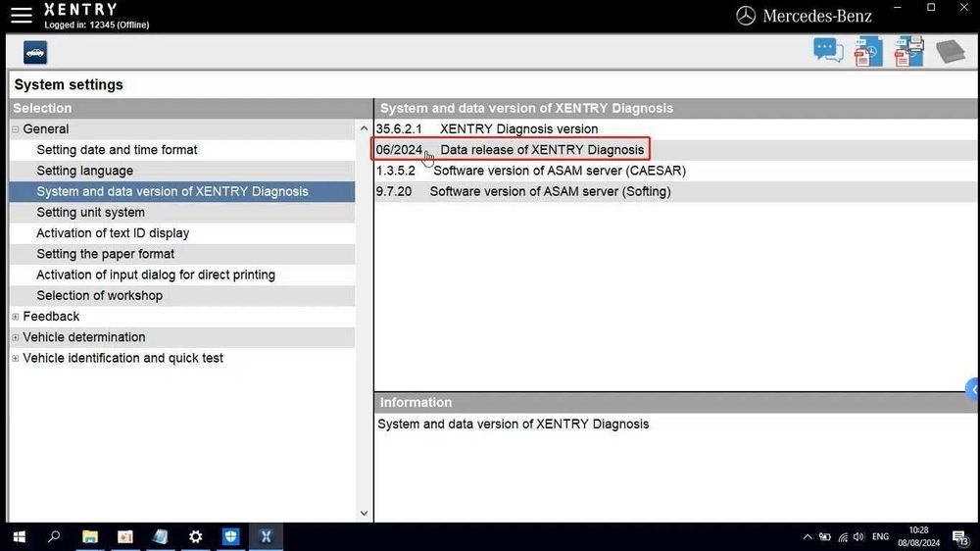Open the gray book manual icon
The image size is (980, 551).
(x=950, y=51)
